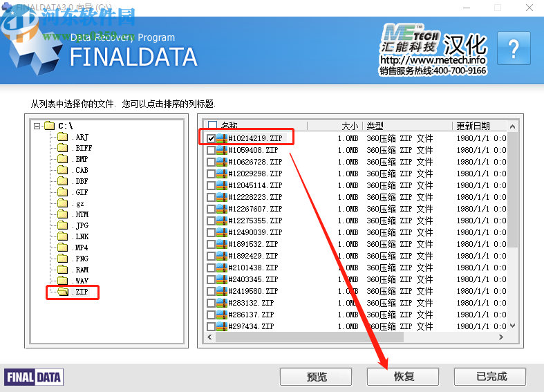Click scroll left arrow of file list
Image resolution: width=544 pixels, height=392 pixels.
click(209, 337)
